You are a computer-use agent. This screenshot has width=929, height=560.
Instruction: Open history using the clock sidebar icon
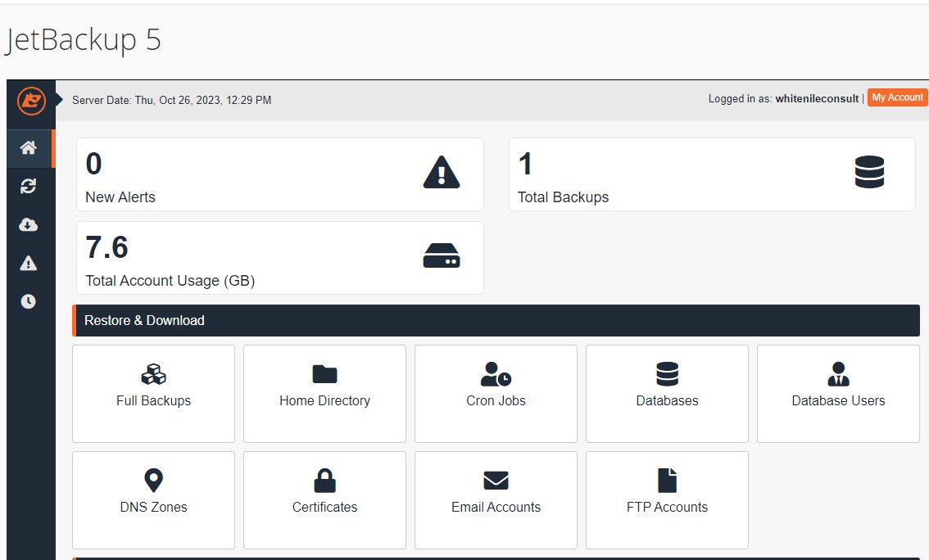30,300
